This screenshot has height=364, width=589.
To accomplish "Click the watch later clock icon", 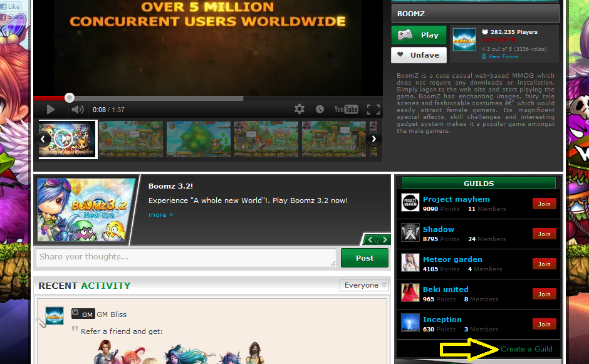I will point(320,109).
